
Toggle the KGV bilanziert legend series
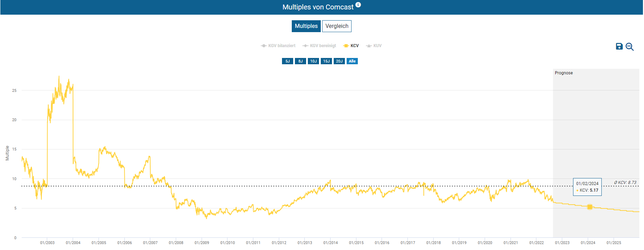coord(278,46)
